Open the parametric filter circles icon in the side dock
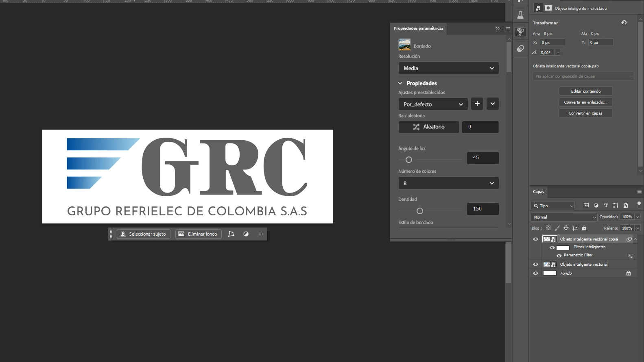 click(520, 32)
